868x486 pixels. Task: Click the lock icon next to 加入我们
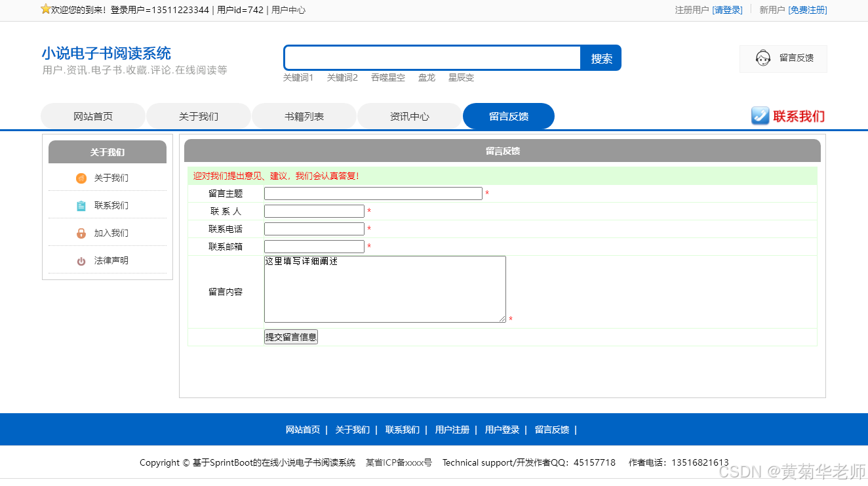[x=81, y=233]
